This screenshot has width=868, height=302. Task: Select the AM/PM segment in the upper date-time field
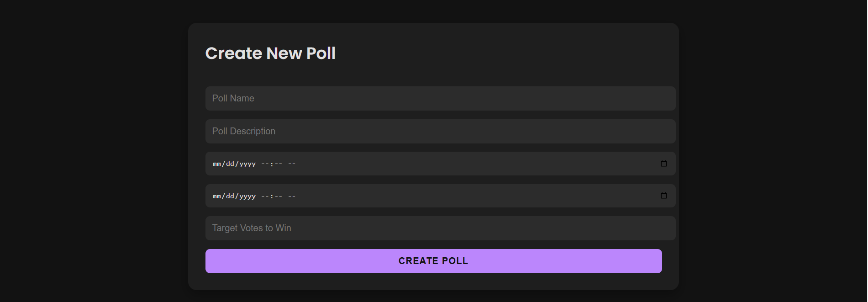click(292, 164)
